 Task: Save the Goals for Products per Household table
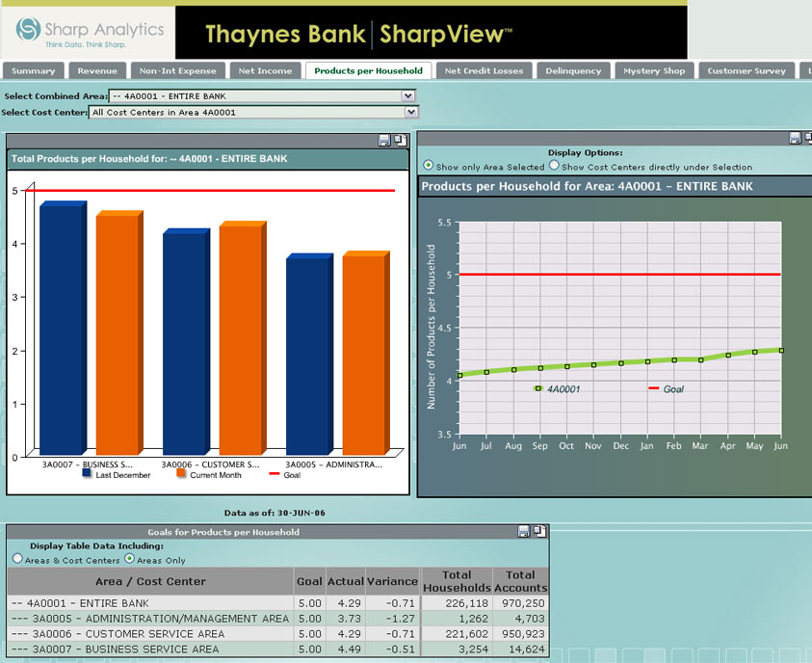pos(523,531)
